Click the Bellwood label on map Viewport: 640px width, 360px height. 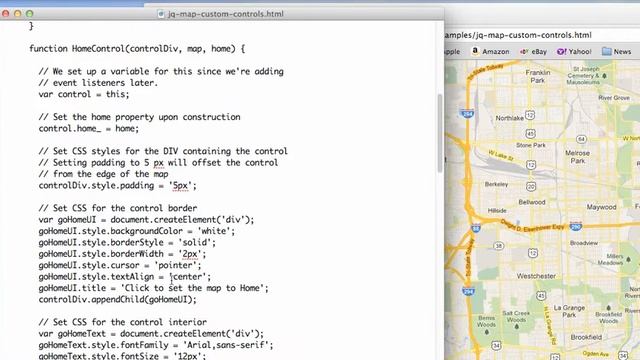531,202
